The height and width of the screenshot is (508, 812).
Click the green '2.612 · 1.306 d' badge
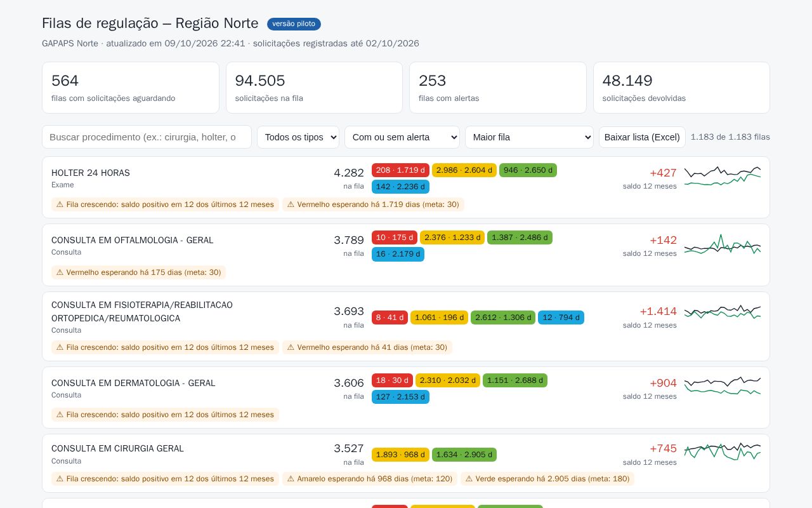coord(503,317)
